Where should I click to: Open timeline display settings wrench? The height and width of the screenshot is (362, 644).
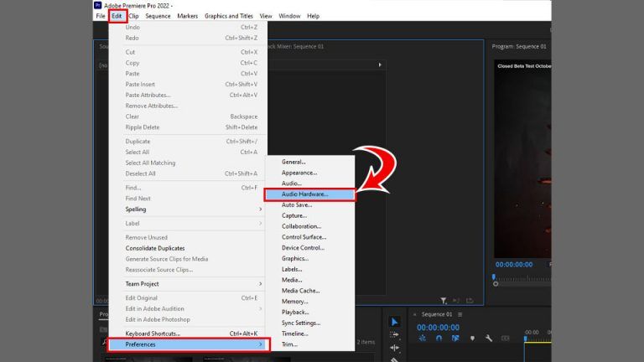tap(488, 339)
